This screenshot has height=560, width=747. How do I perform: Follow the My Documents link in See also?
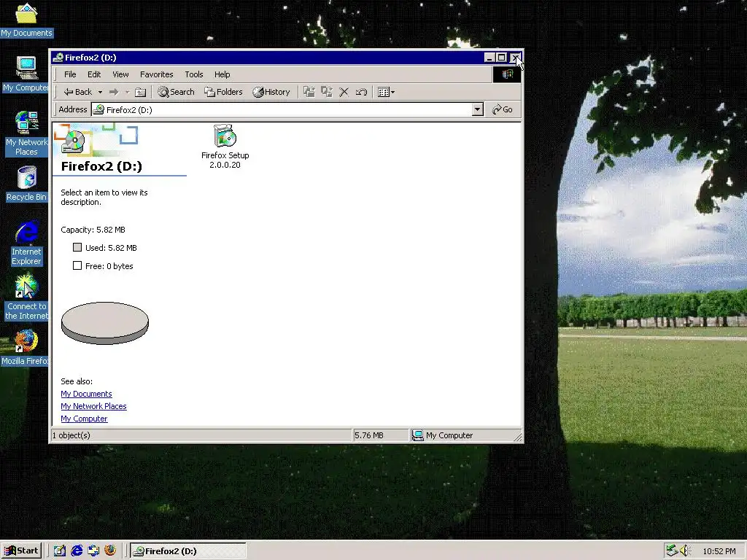click(x=86, y=394)
